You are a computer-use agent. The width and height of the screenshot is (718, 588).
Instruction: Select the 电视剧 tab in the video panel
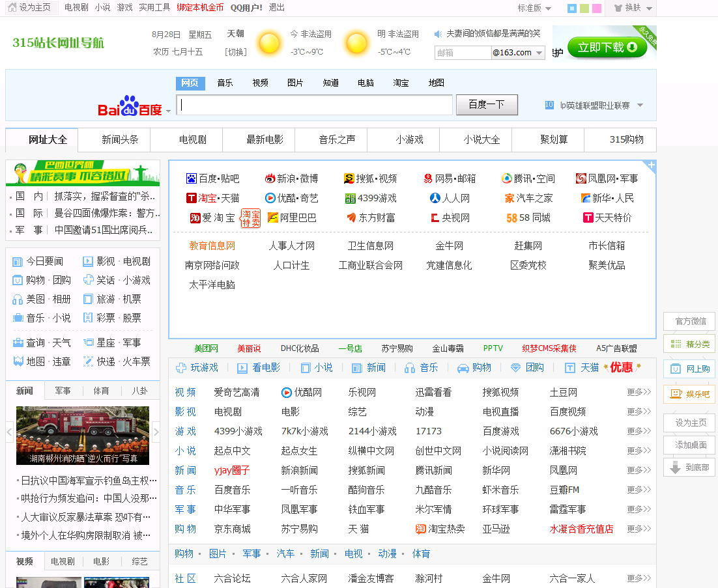pyautogui.click(x=63, y=561)
